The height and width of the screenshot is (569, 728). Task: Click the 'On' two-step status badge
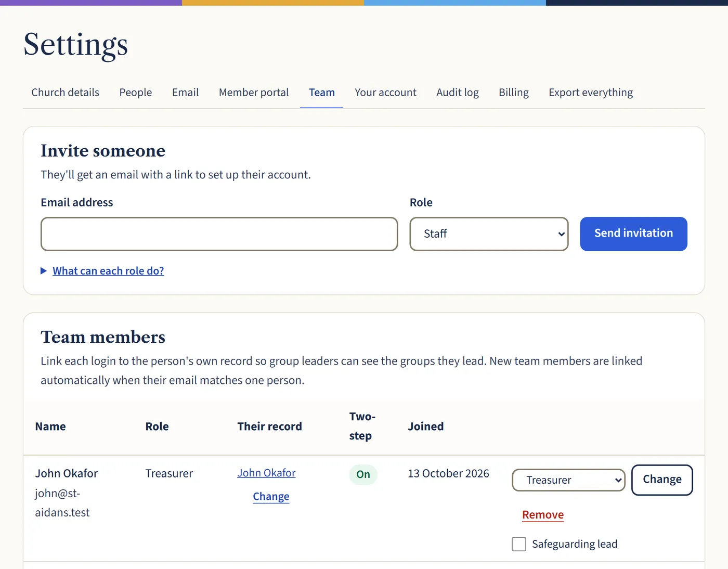click(363, 474)
